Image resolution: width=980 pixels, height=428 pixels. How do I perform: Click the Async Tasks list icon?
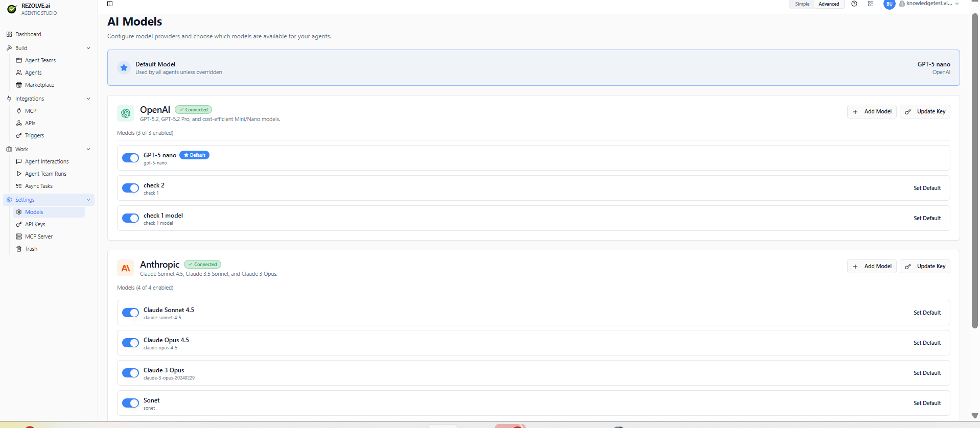click(x=19, y=186)
